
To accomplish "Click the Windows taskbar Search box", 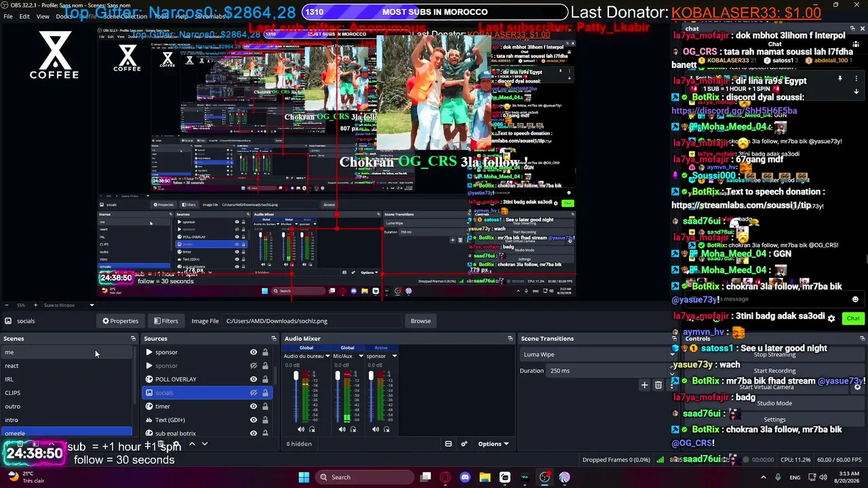I will tap(365, 477).
